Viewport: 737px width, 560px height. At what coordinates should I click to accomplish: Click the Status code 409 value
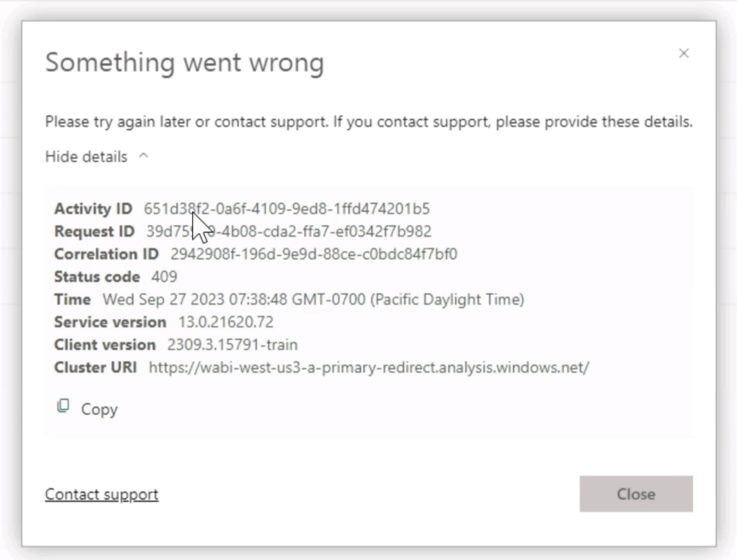[x=164, y=277]
